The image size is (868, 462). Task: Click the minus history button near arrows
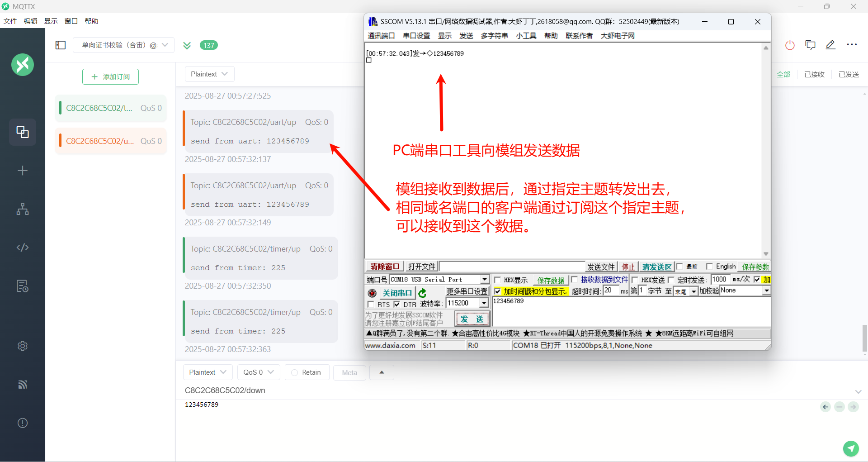click(840, 407)
